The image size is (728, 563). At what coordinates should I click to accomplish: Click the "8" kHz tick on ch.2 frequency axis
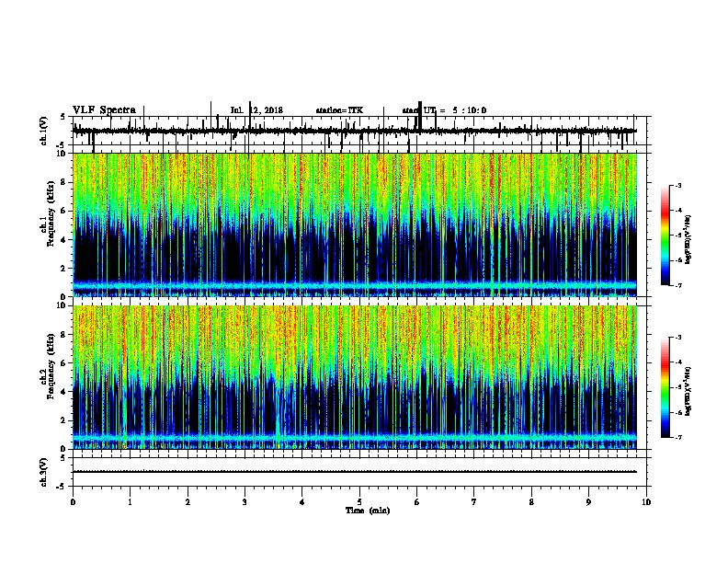pos(63,335)
